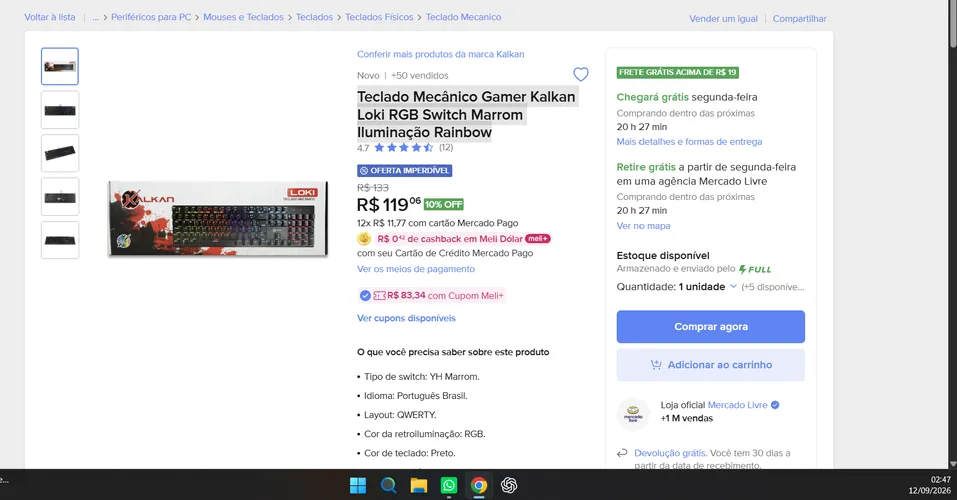
Task: Add product to favorites with heart icon
Action: tap(580, 74)
